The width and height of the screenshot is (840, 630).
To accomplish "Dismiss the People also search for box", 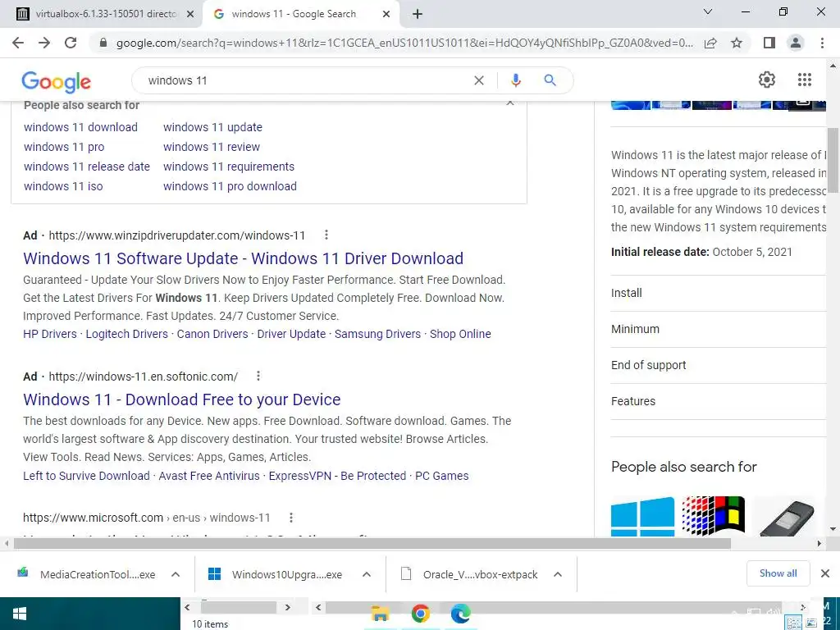I will click(x=510, y=103).
